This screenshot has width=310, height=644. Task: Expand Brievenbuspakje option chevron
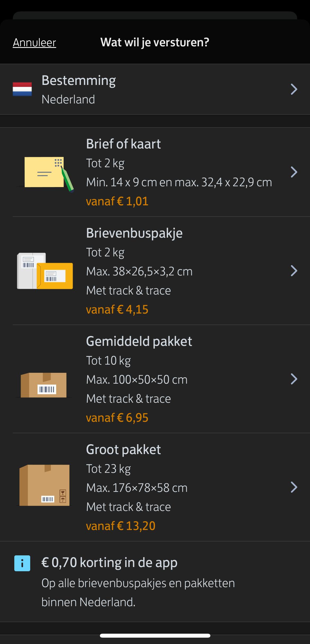[294, 271]
